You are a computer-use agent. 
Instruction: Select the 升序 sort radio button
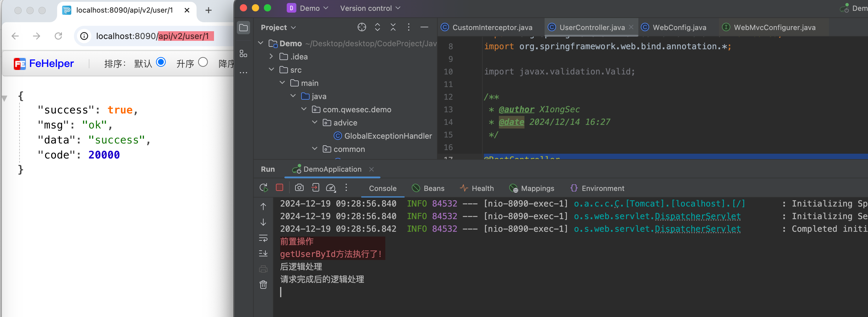coord(203,62)
